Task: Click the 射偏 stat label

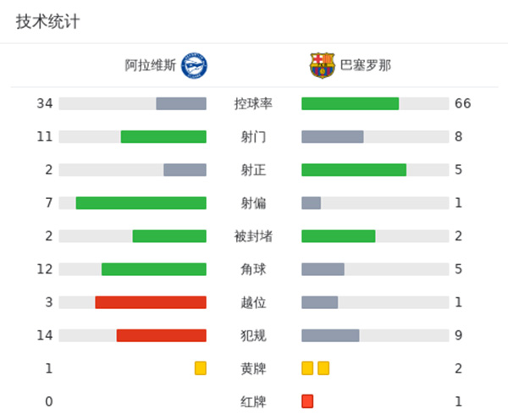Action: pos(254,203)
